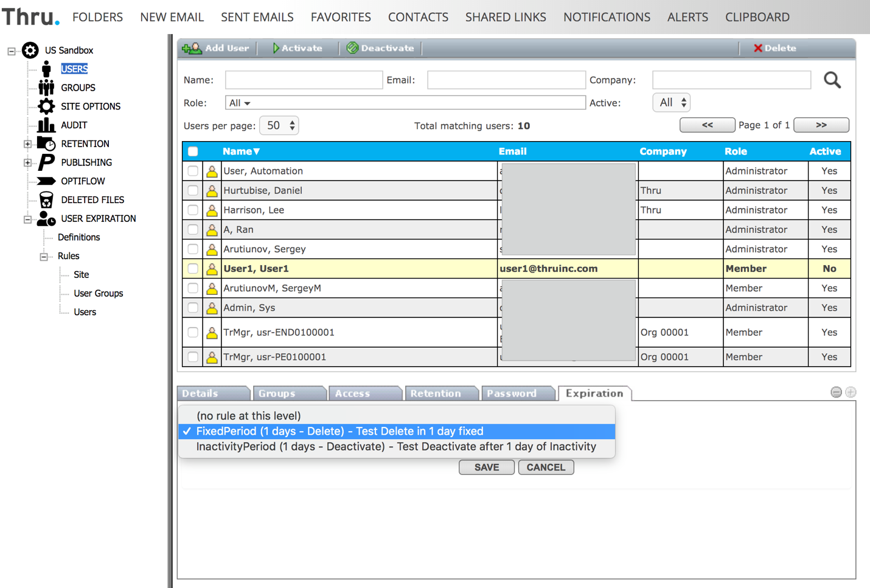
Task: Open the Users per page dropdown
Action: pyautogui.click(x=279, y=126)
